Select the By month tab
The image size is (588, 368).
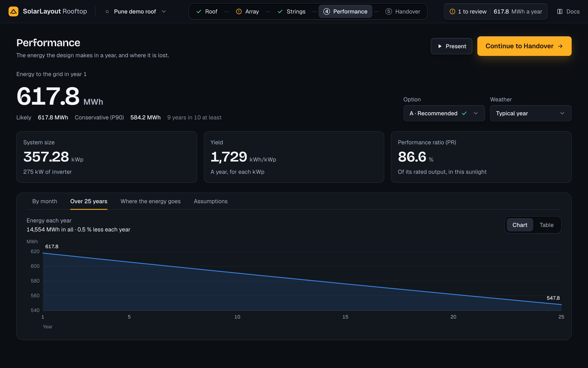pyautogui.click(x=45, y=201)
